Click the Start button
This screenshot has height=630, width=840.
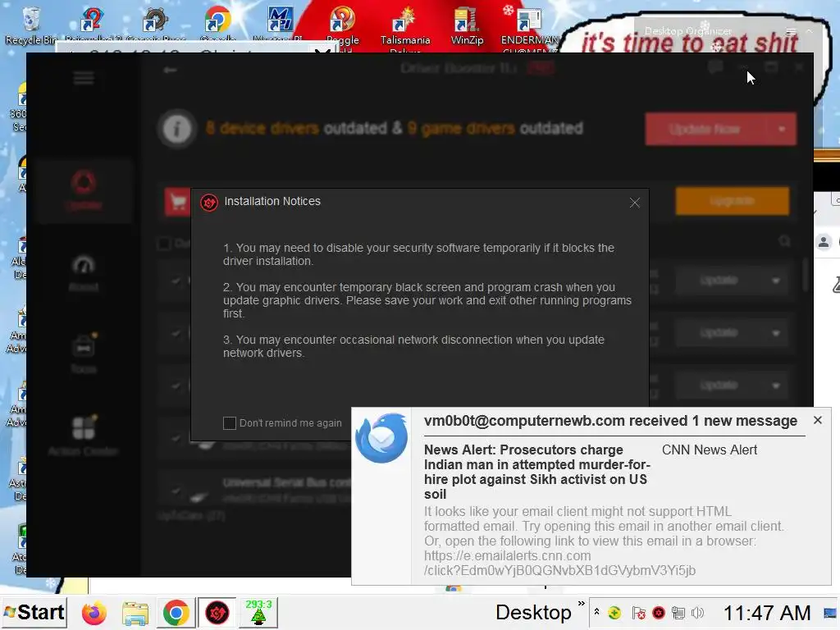34,612
